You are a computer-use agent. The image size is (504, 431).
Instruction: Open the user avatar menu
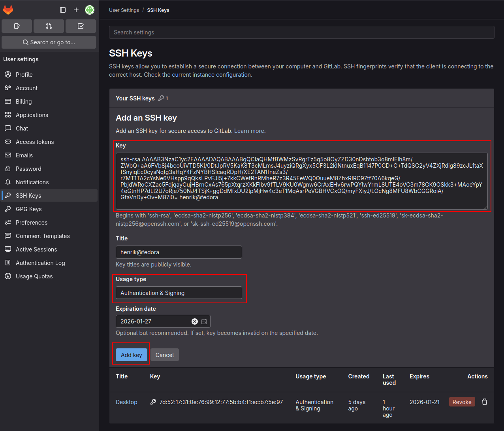click(90, 10)
